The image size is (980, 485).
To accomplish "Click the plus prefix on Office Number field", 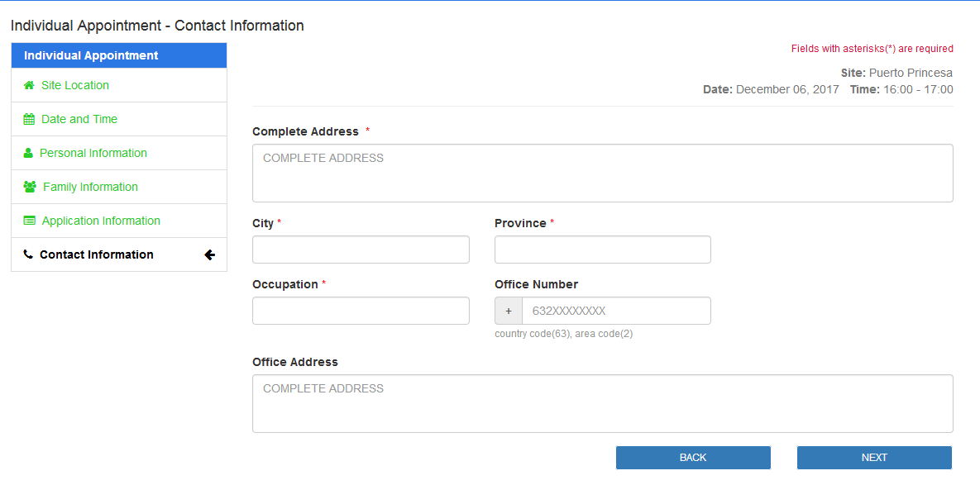I will point(508,311).
